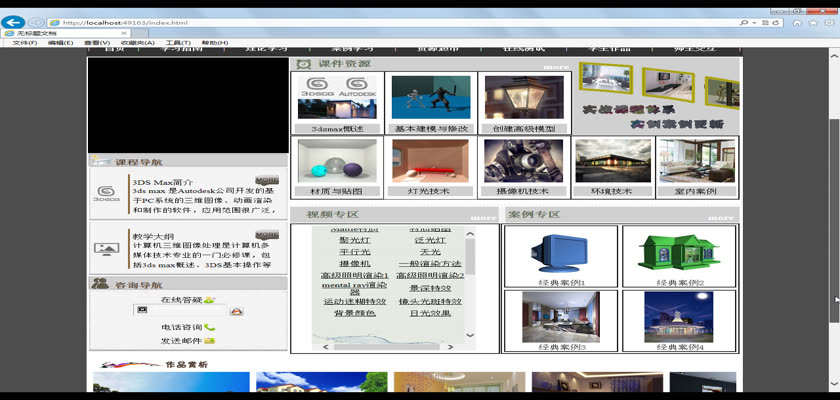
Task: Open the Favorites star icon
Action: (813, 23)
